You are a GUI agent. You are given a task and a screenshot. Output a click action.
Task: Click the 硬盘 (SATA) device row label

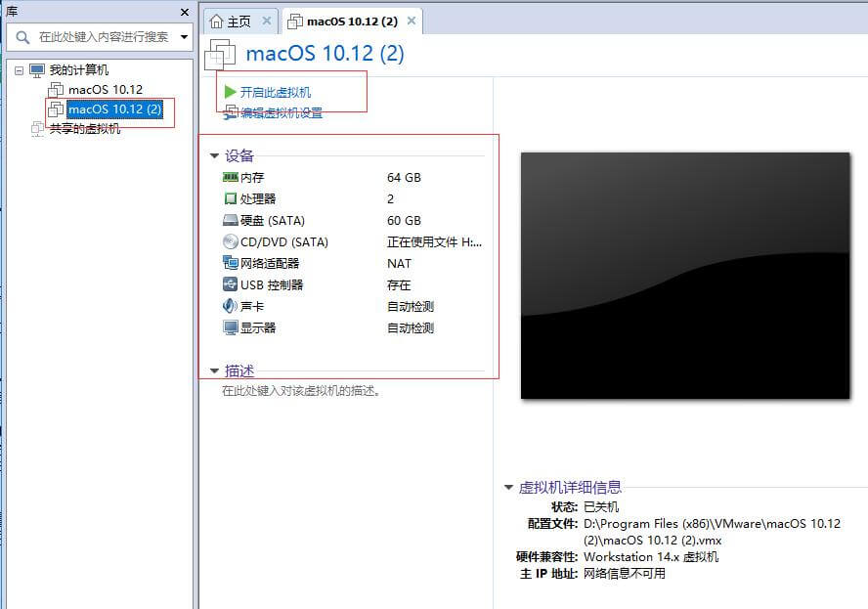coord(273,220)
